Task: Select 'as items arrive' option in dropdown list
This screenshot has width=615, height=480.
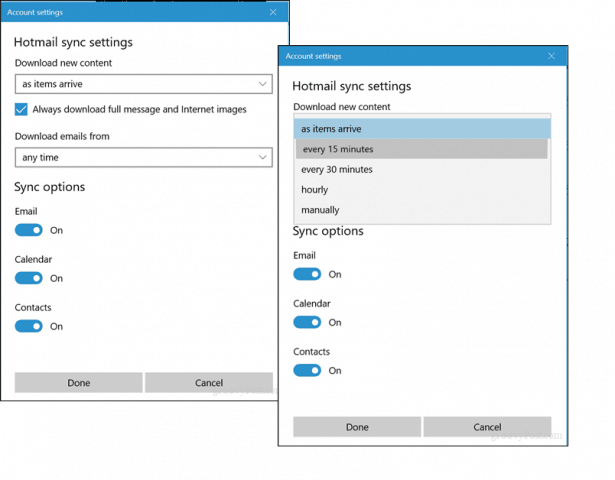Action: [422, 129]
